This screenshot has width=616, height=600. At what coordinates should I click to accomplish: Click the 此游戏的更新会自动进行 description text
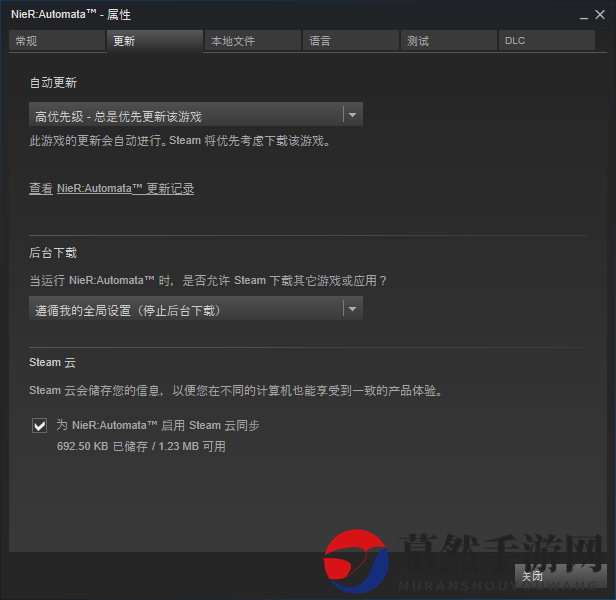[180, 141]
